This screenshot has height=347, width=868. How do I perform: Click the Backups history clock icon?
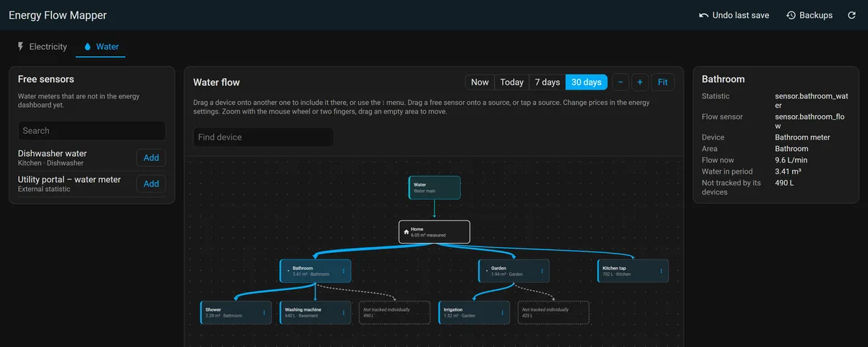[791, 15]
